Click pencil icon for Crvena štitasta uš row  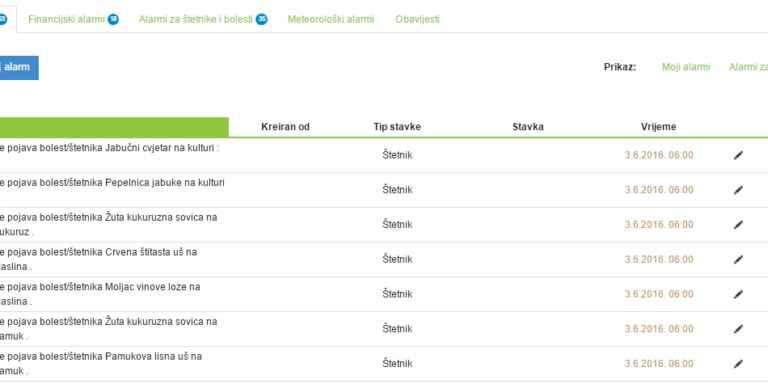738,260
